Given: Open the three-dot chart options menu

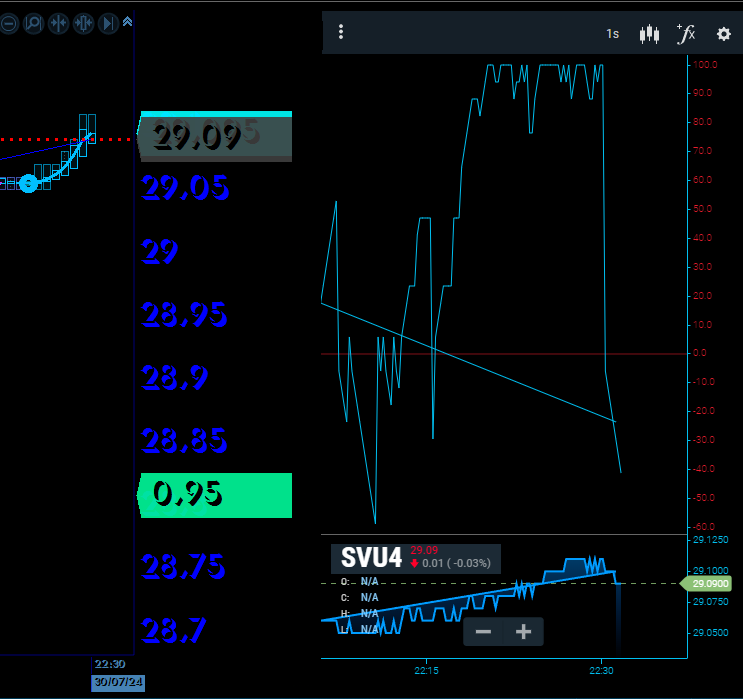Looking at the screenshot, I should (341, 33).
